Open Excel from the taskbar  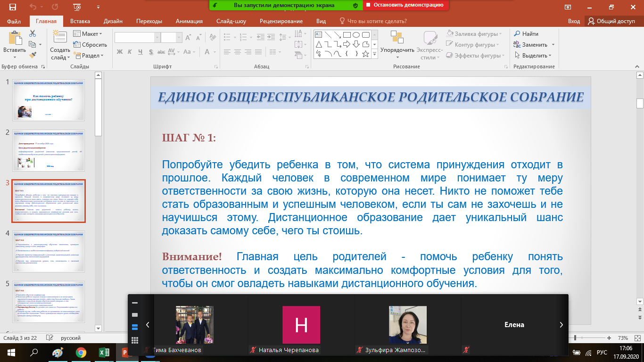[x=104, y=353]
